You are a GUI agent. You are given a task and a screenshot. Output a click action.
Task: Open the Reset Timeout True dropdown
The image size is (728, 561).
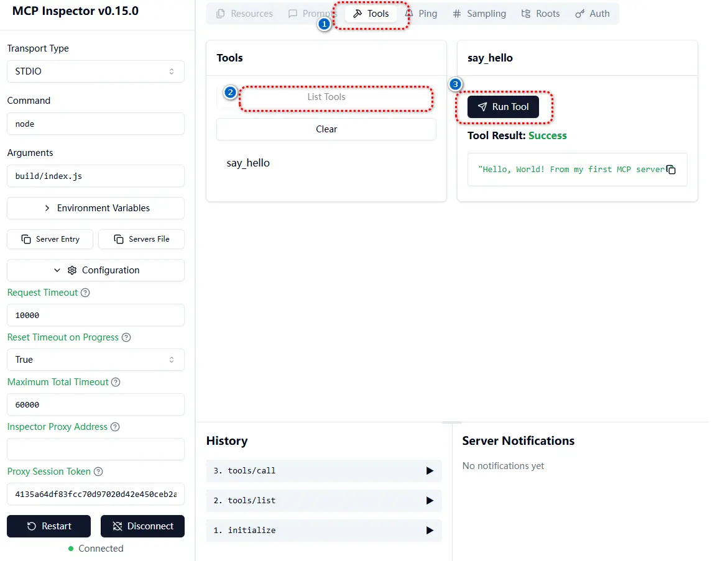click(96, 360)
